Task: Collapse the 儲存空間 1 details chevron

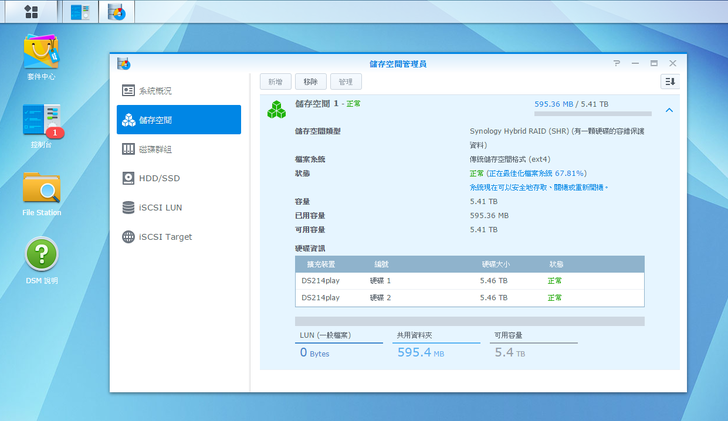Action: [669, 110]
